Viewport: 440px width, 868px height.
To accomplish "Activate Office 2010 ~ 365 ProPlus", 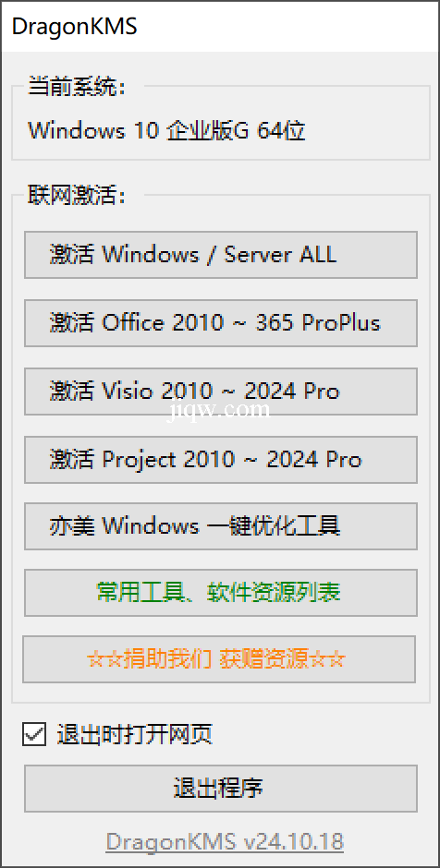I will tap(221, 323).
